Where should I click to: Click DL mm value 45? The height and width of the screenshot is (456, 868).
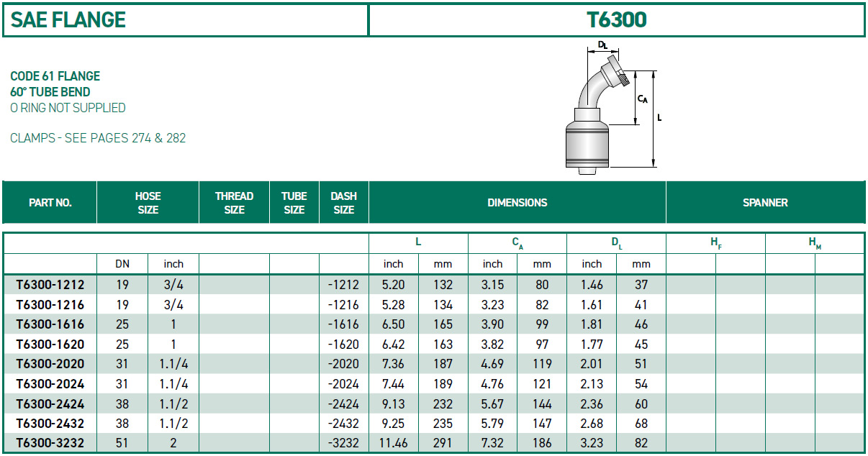click(x=641, y=345)
